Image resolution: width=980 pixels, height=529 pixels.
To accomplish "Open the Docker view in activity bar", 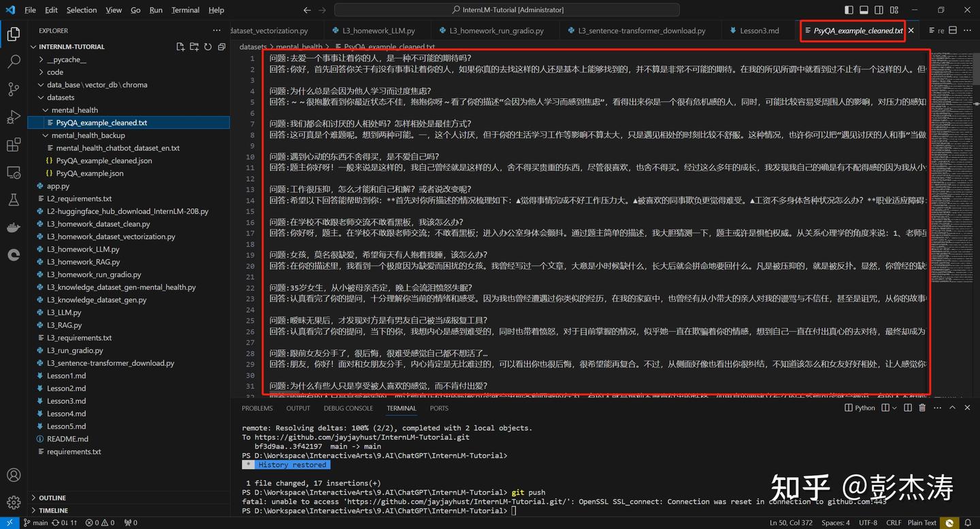I will point(13,228).
